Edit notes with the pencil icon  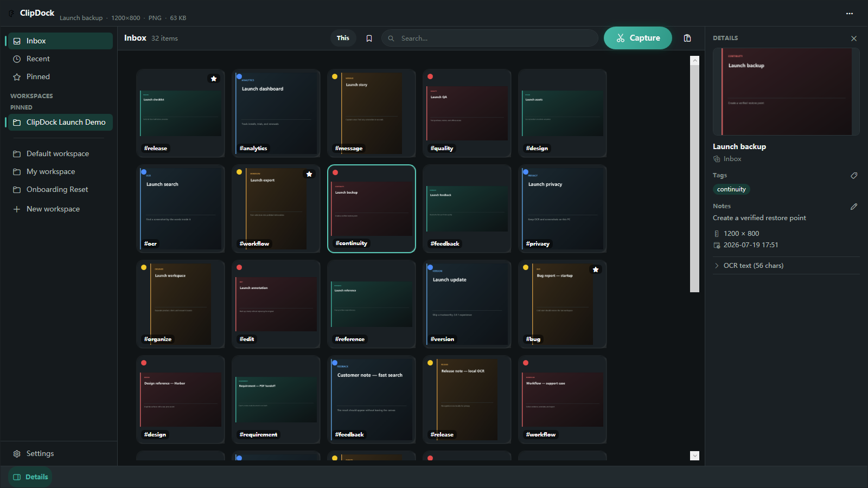(854, 207)
